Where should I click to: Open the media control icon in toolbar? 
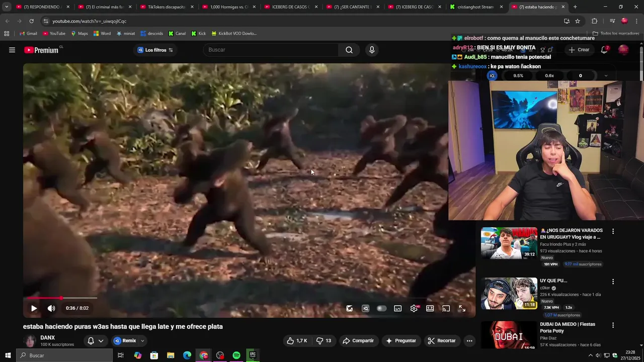coord(612,21)
